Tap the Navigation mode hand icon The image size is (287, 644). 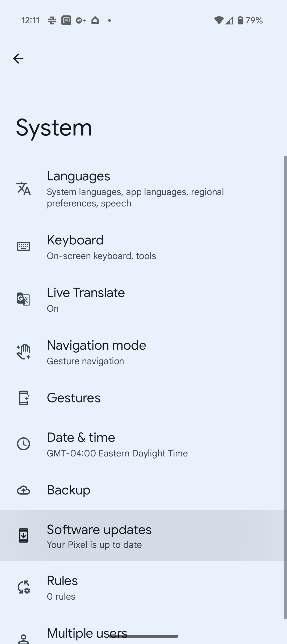pos(23,351)
